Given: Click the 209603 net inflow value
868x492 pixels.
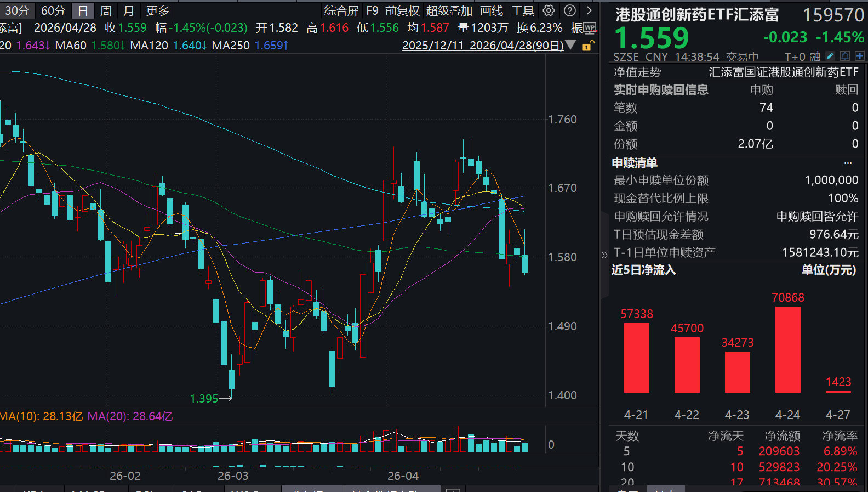Looking at the screenshot, I should [779, 451].
